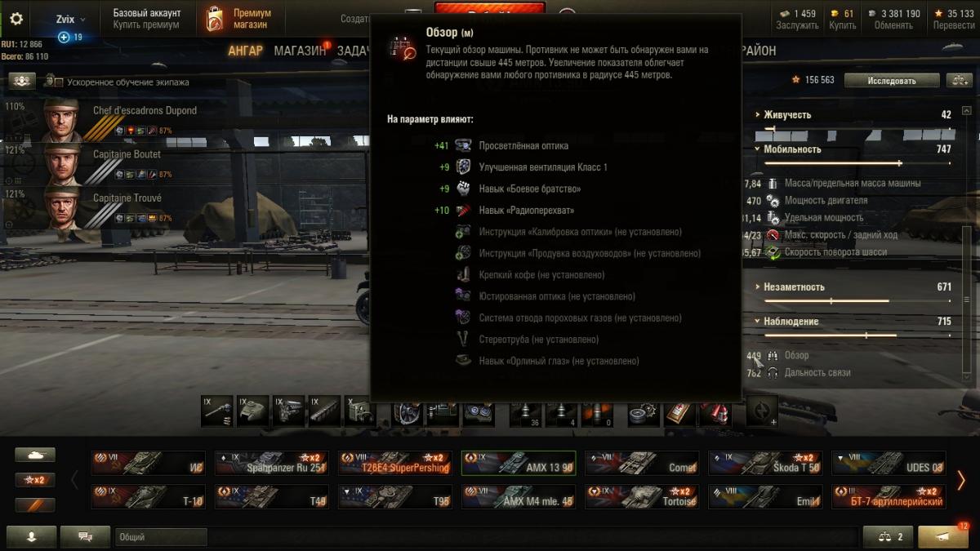Viewport: 980px width, 551px height.
Task: Toggle the elite tanks carousel filter
Action: click(x=35, y=504)
